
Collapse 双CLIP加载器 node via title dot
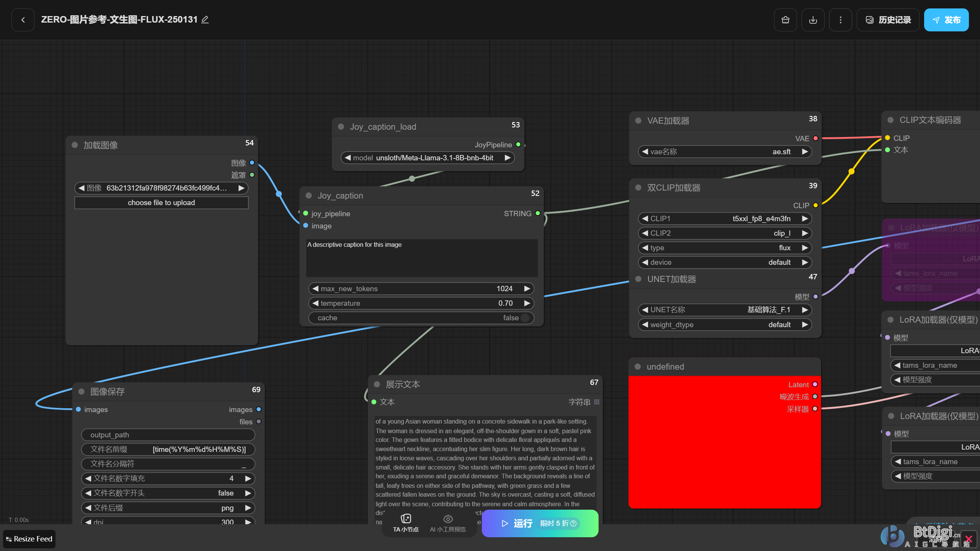tap(638, 187)
